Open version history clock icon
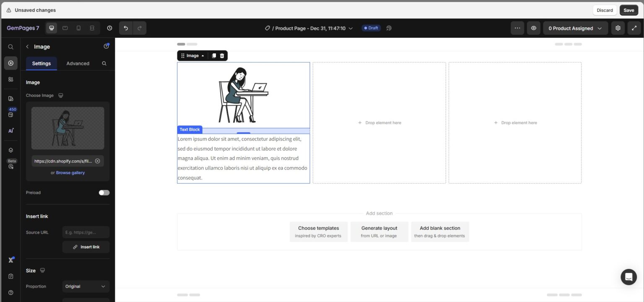 tap(109, 28)
